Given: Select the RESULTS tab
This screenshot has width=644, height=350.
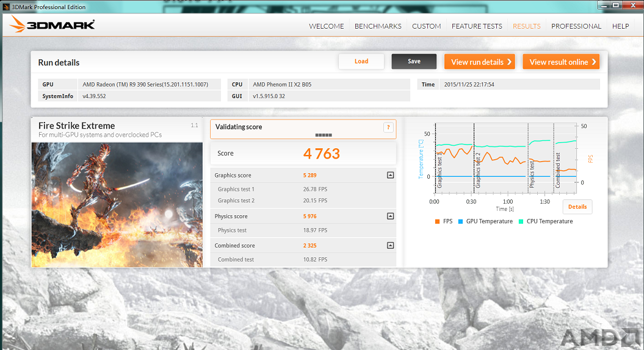Looking at the screenshot, I should tap(527, 26).
